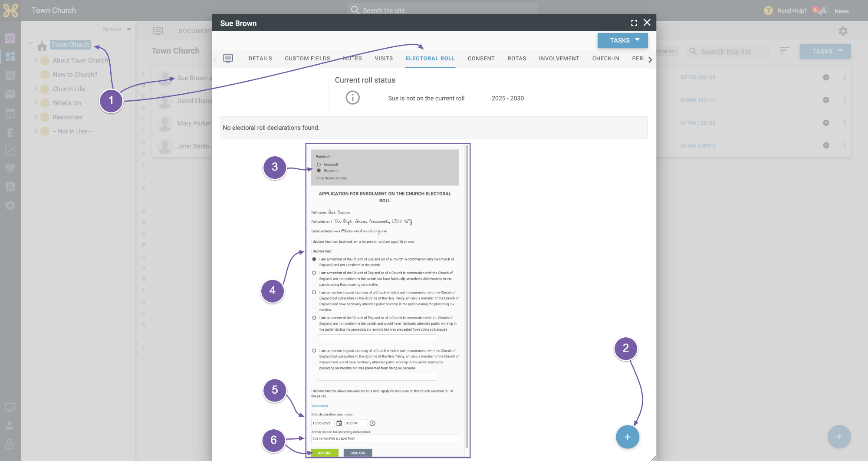Select the fifth declaration radio option
Viewport: 868px width, 461px height.
[x=314, y=351]
